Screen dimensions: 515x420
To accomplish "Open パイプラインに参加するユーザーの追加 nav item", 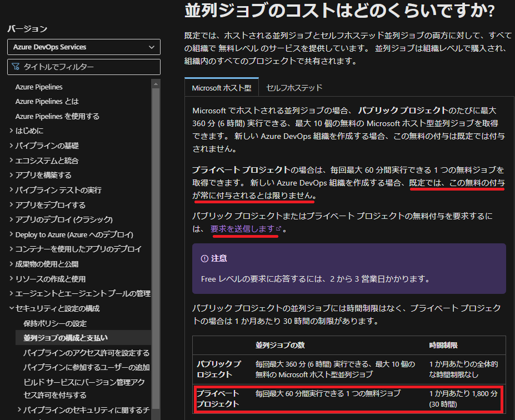I will (86, 367).
